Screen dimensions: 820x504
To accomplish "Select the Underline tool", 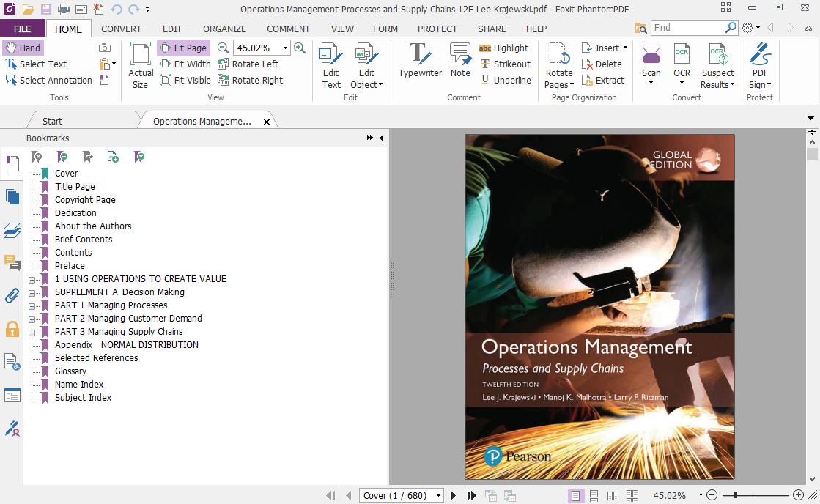I will coord(506,80).
